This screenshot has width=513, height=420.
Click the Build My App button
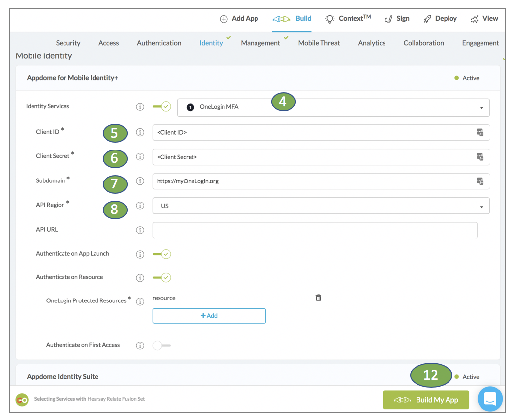click(x=426, y=400)
